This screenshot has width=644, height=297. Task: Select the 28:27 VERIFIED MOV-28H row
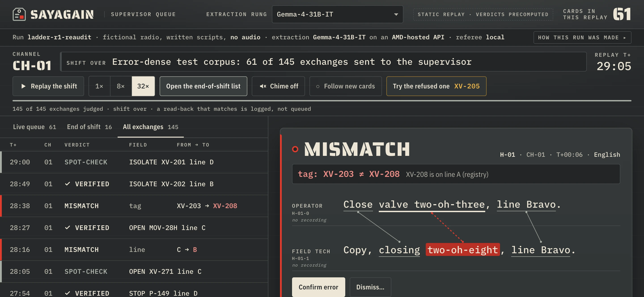[134, 228]
